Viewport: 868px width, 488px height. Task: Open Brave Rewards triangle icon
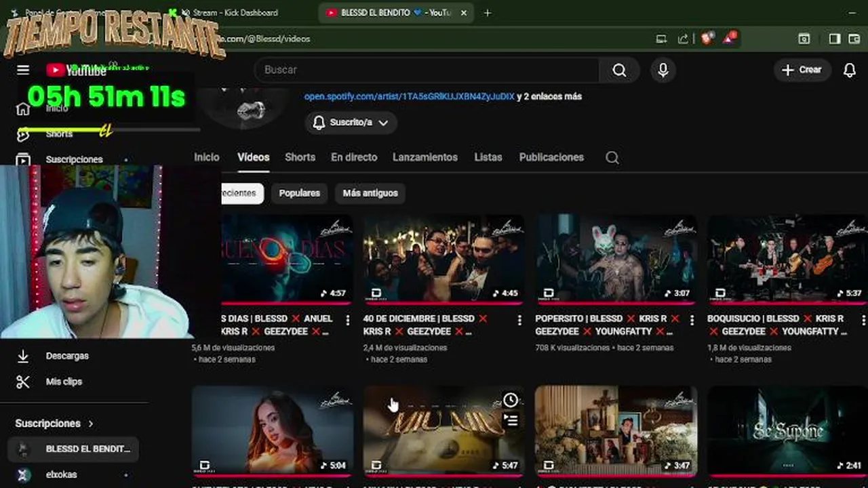point(730,39)
